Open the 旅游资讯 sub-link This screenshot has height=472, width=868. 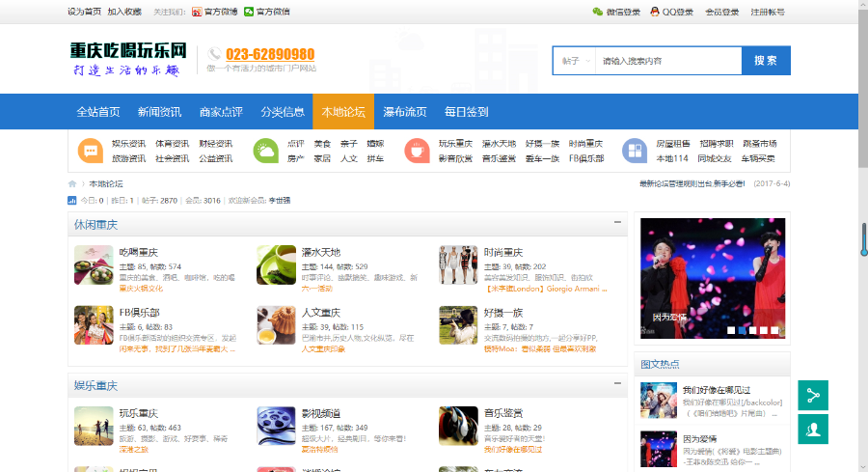tap(128, 158)
